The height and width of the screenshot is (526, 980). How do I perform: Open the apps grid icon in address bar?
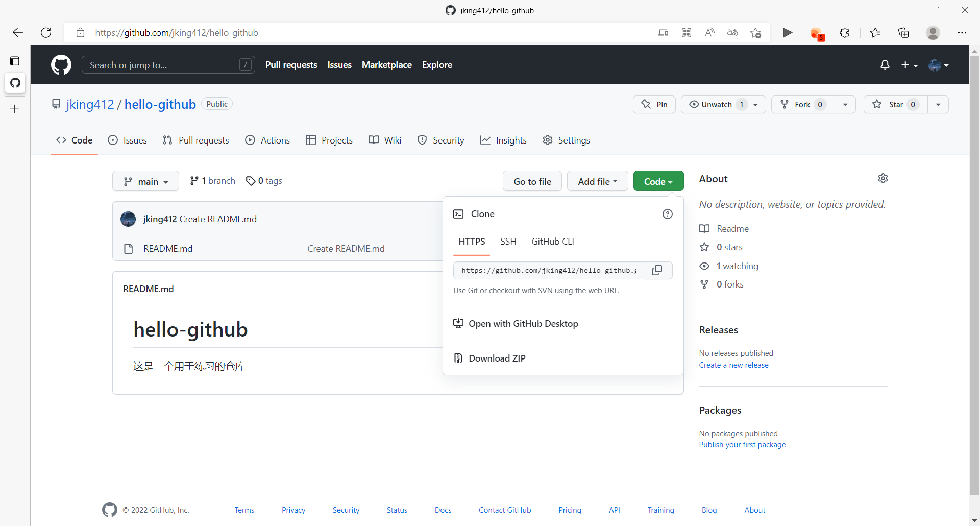pos(687,33)
